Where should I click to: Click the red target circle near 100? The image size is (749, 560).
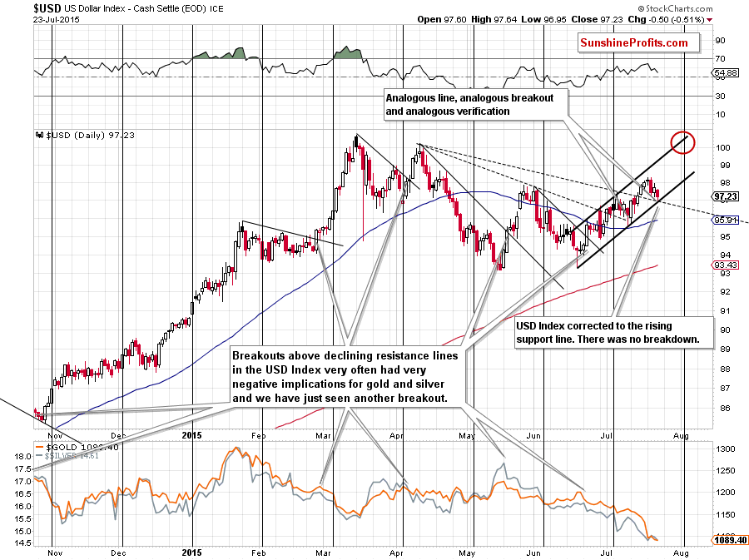[x=682, y=142]
